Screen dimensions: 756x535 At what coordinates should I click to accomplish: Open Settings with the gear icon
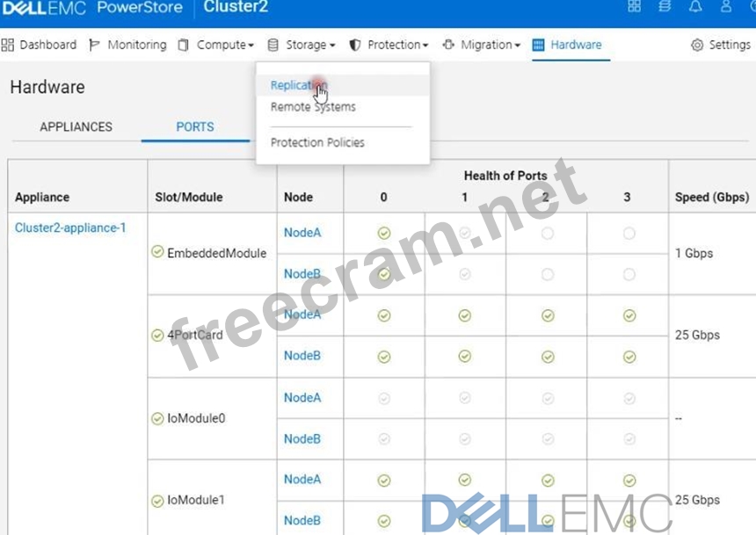[720, 45]
